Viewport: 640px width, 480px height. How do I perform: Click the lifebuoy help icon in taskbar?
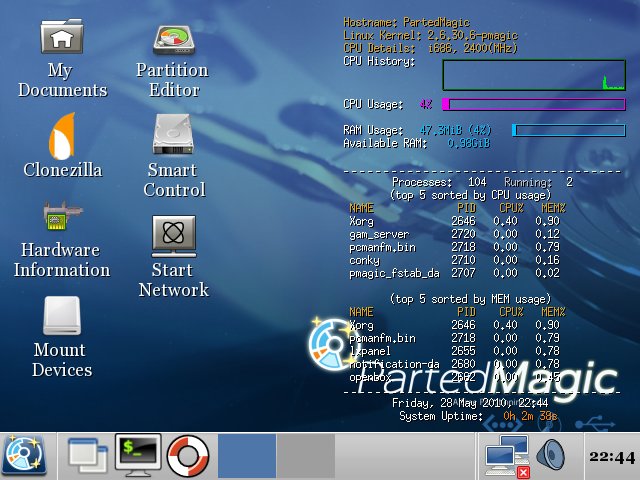coord(187,455)
